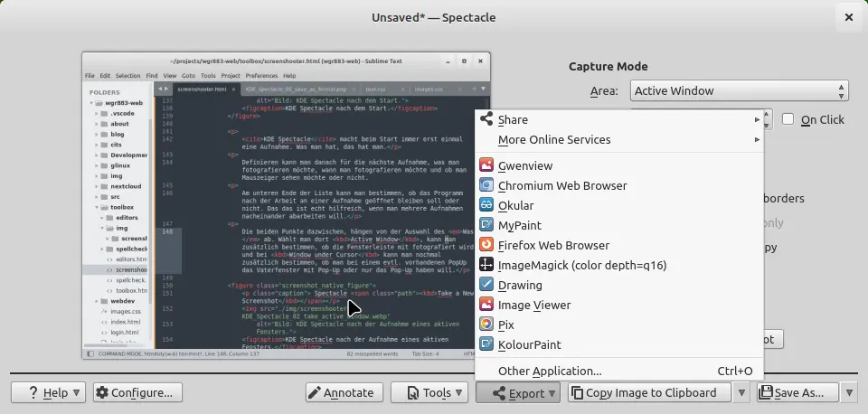Select Drawing from export menu
This screenshot has height=414, width=868.
click(x=520, y=286)
